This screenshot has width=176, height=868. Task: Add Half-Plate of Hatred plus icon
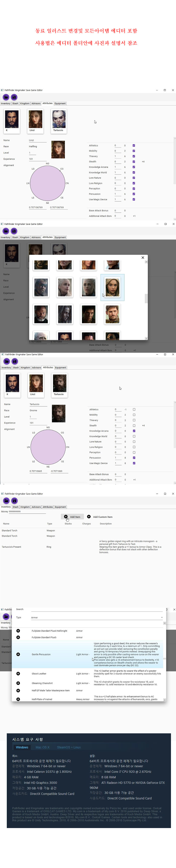click(18, 699)
